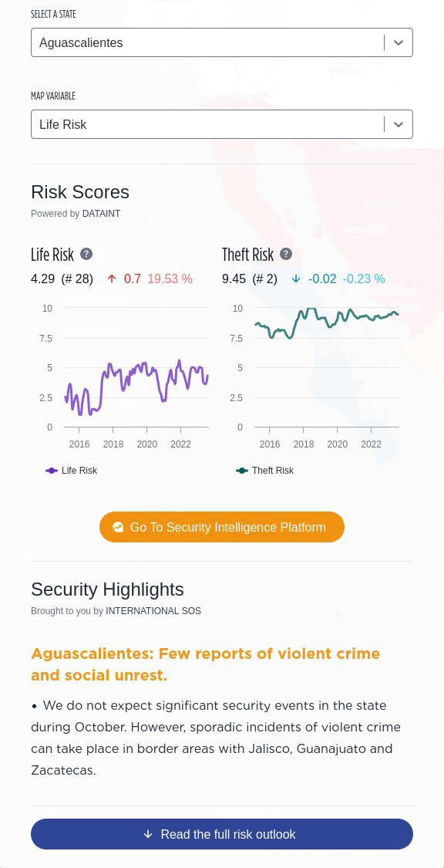Click Read the full risk outlook
Screen dimensions: 444x868
click(222, 834)
